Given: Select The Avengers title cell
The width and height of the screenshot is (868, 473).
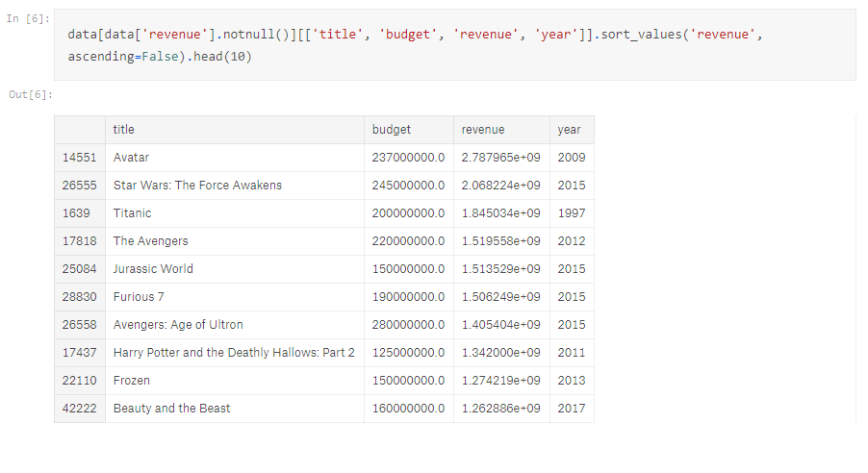Looking at the screenshot, I should [x=235, y=241].
